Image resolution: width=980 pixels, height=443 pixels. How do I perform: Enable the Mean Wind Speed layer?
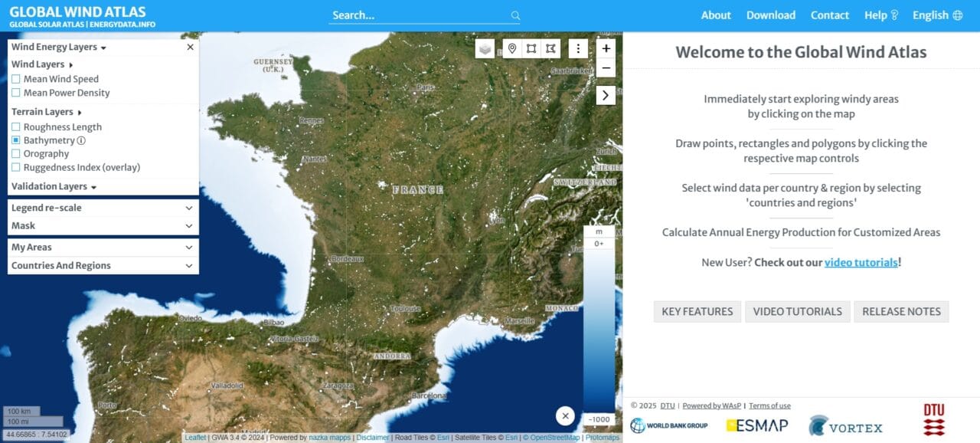tap(16, 79)
